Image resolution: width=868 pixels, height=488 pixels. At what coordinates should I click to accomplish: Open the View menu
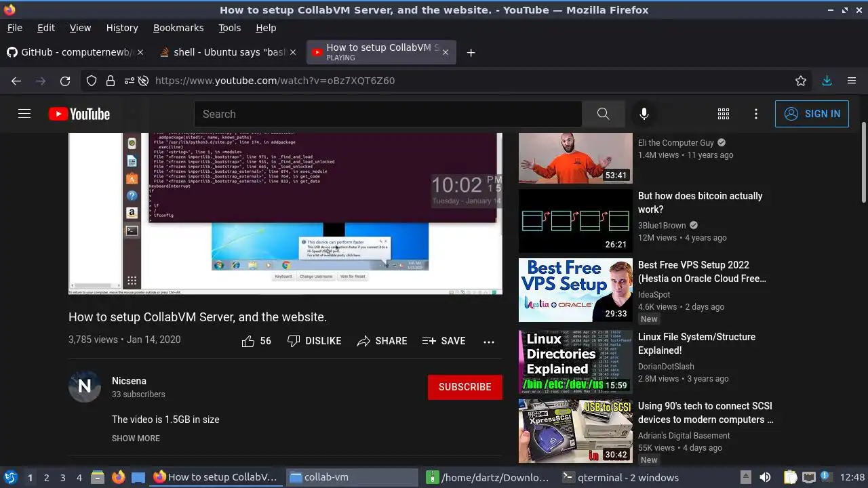[80, 28]
